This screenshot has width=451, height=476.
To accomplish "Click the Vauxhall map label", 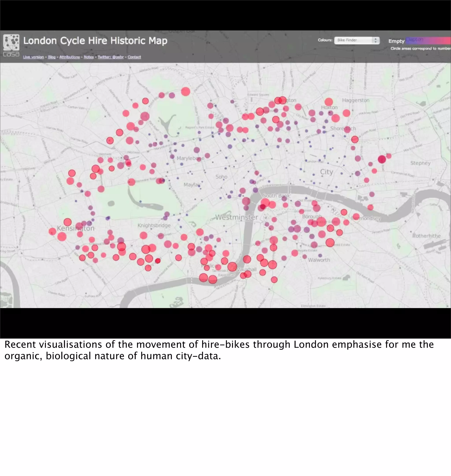I will [x=247, y=269].
